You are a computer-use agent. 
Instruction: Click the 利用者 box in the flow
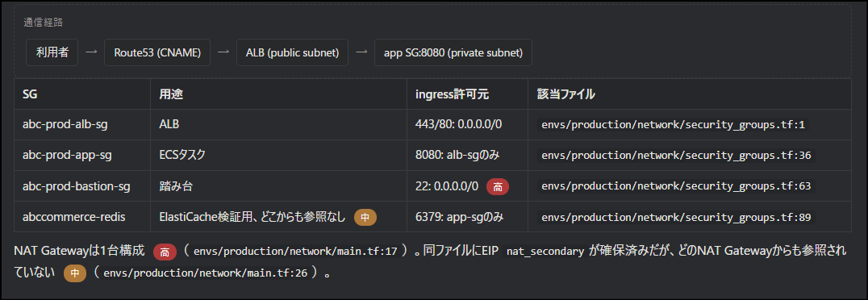52,52
